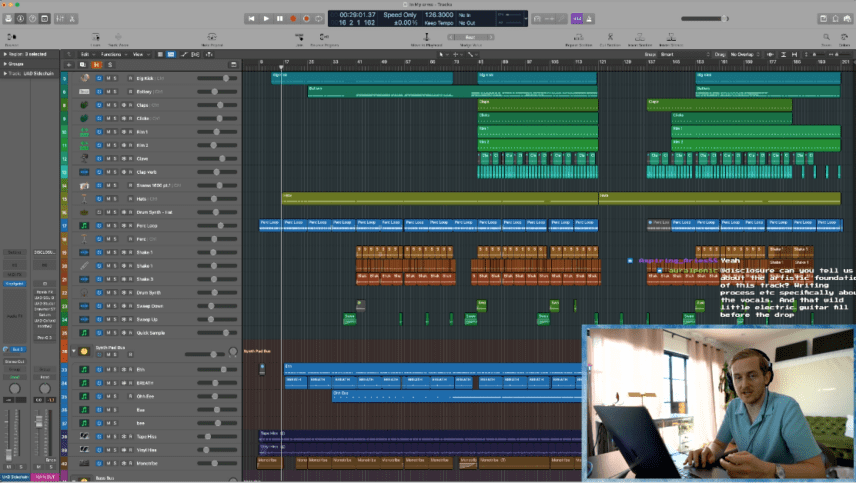Open the Edit menu in Tracks area

pyautogui.click(x=86, y=55)
